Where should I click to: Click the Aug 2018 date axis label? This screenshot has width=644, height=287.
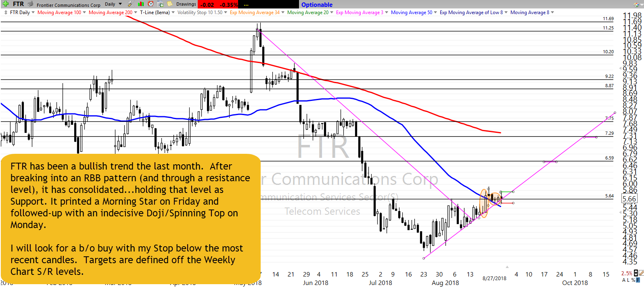click(445, 283)
